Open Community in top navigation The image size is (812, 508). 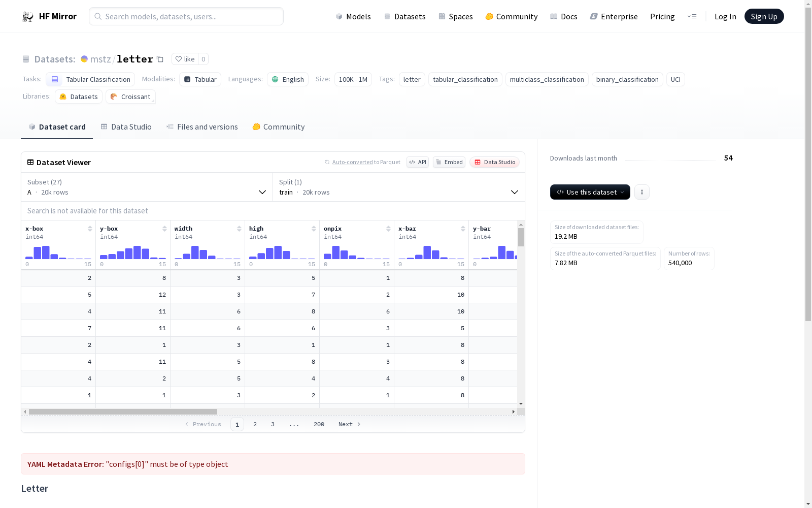512,17
